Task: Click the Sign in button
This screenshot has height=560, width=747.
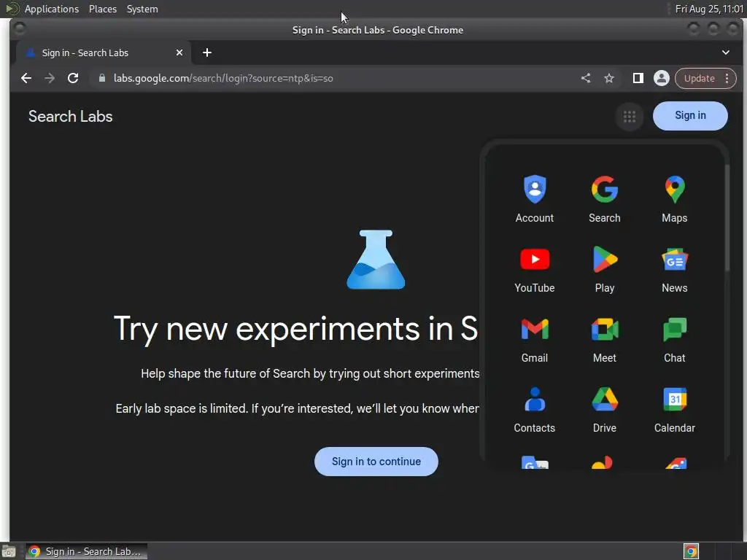Action: click(x=690, y=116)
